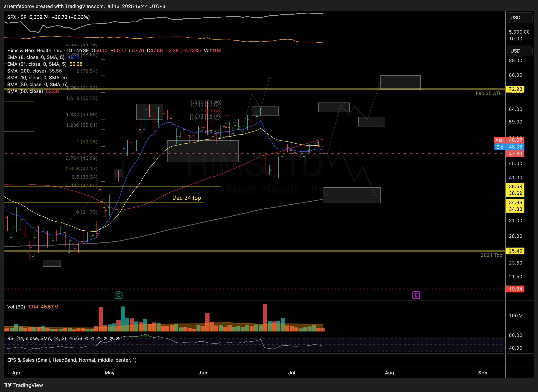Select the RSI (14, close, SMA, 14, 2) legend

click(37, 338)
